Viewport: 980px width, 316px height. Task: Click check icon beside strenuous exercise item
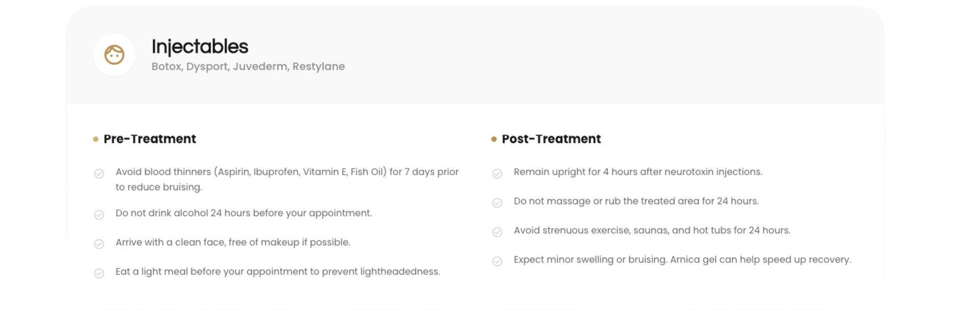click(497, 232)
